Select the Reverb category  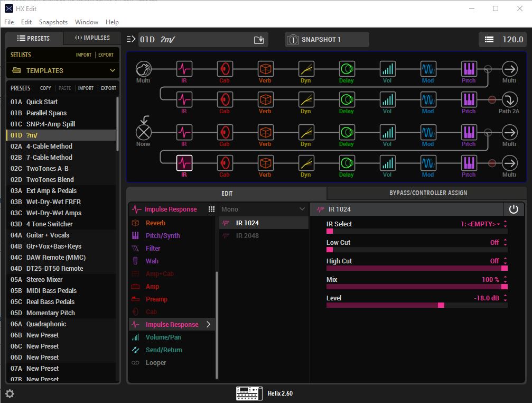pyautogui.click(x=155, y=223)
